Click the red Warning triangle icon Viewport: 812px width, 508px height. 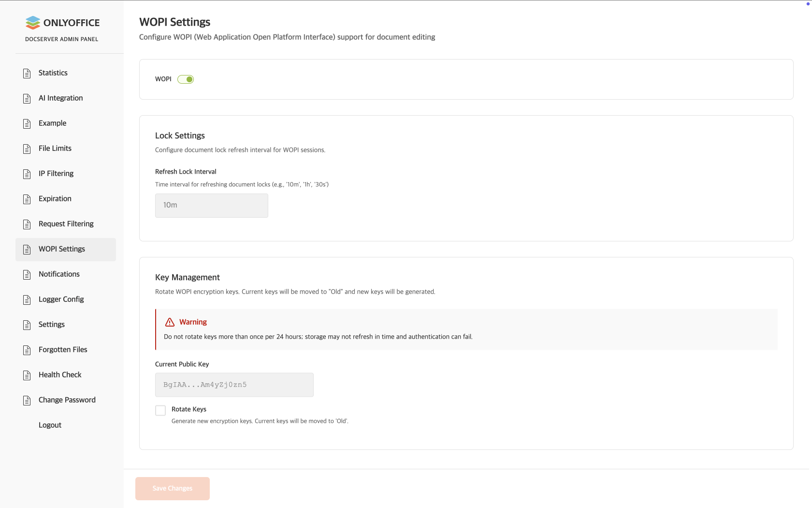click(x=170, y=322)
